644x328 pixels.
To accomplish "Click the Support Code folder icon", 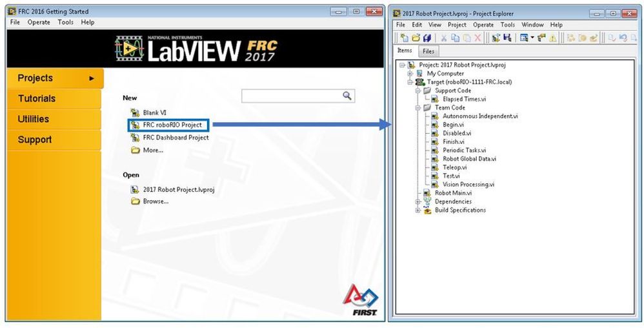I will (428, 90).
